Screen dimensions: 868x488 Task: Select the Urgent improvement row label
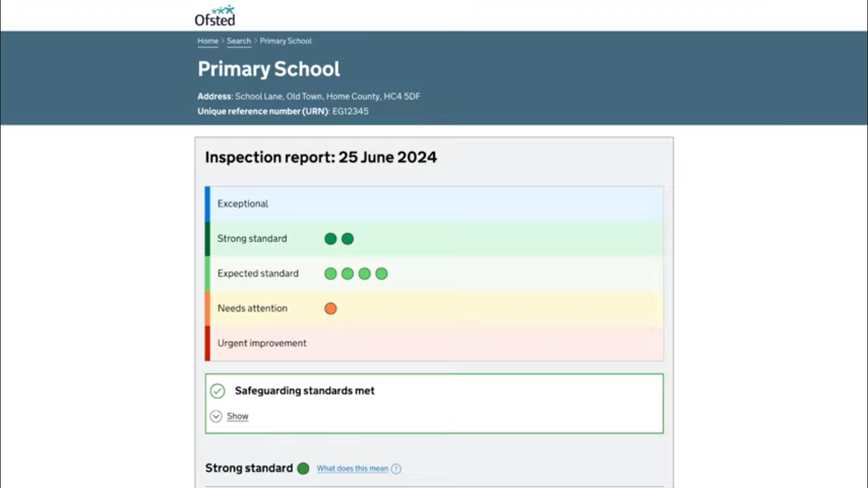click(262, 343)
